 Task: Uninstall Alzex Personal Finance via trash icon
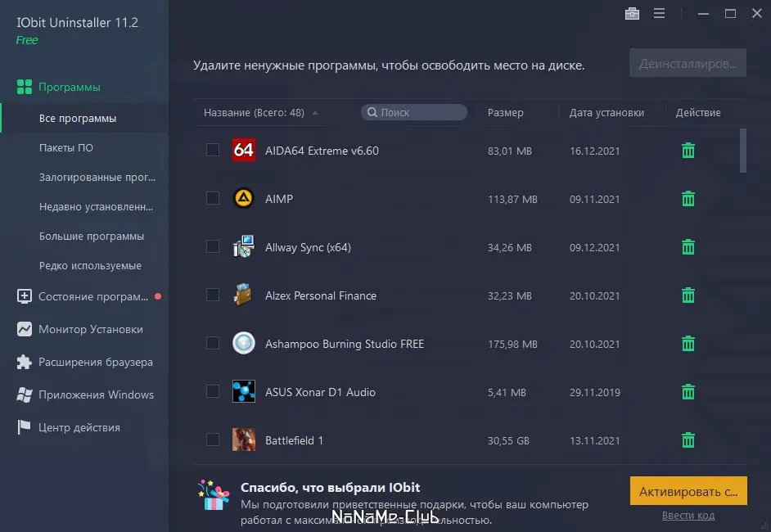pos(688,295)
